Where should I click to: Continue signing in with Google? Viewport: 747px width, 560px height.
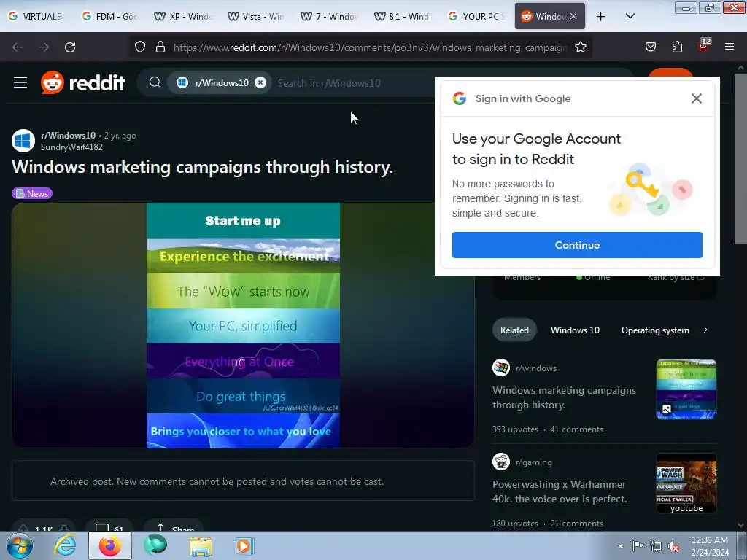pos(577,245)
